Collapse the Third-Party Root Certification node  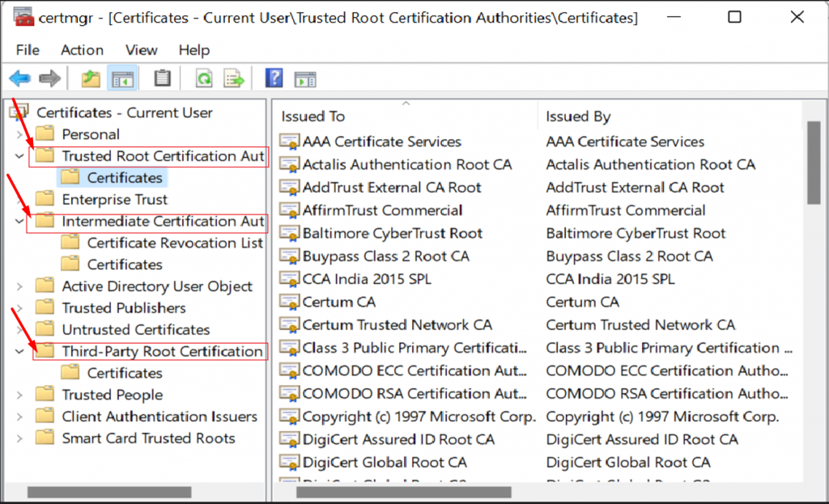click(19, 352)
